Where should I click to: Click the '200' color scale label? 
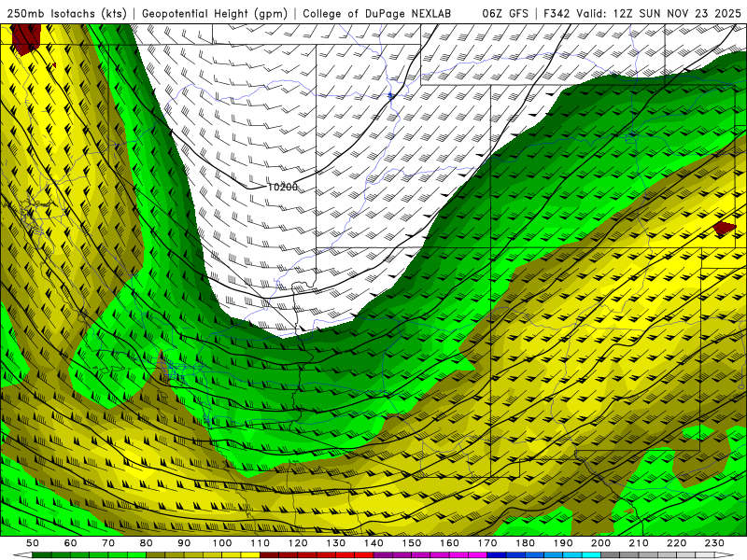pos(601,543)
